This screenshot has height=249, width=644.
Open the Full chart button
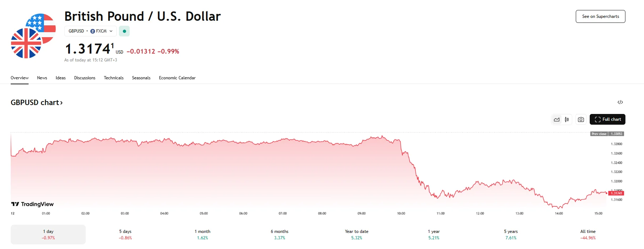point(608,119)
